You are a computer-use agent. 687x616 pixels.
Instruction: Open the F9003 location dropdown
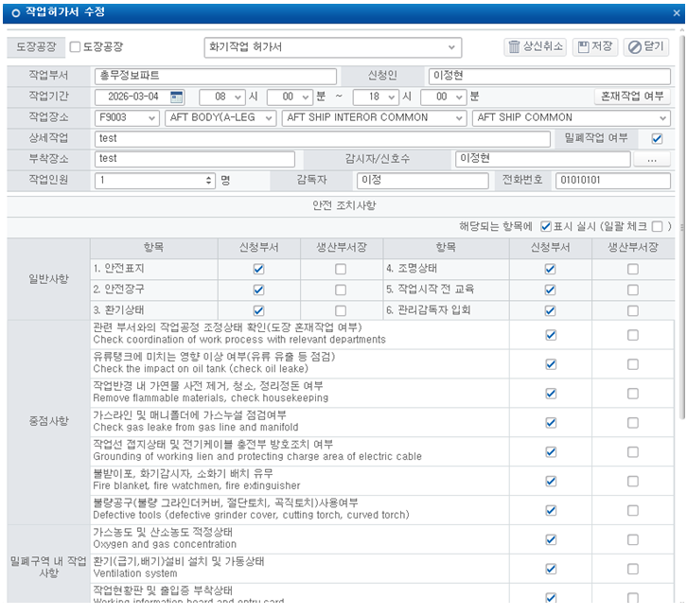pos(127,117)
